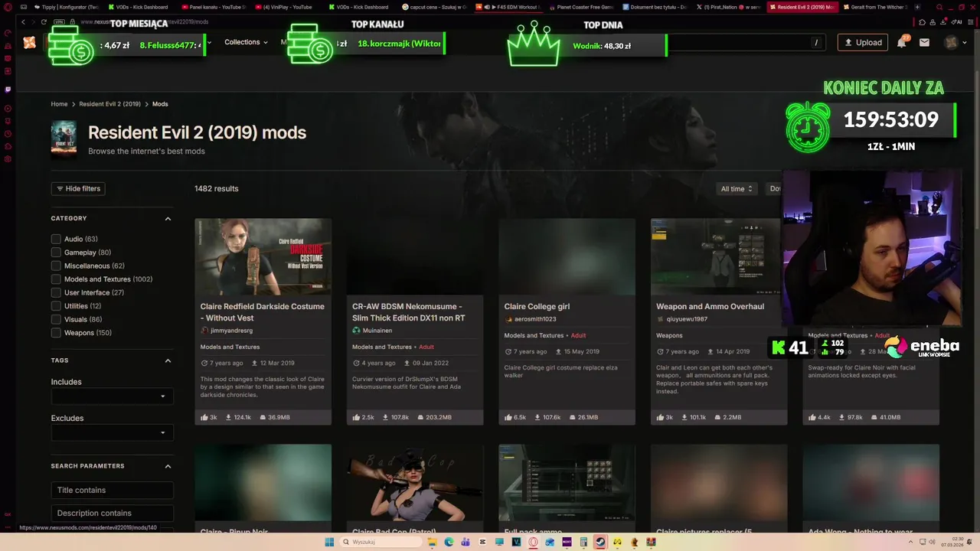This screenshot has height=551, width=980.
Task: Open Calculator from the taskbar
Action: coord(584,542)
